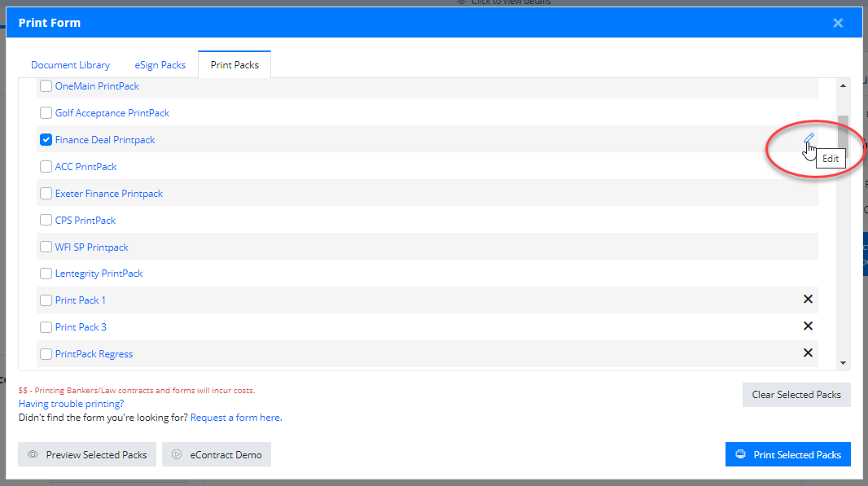Check the OneMain PrintPack checkbox

click(46, 85)
